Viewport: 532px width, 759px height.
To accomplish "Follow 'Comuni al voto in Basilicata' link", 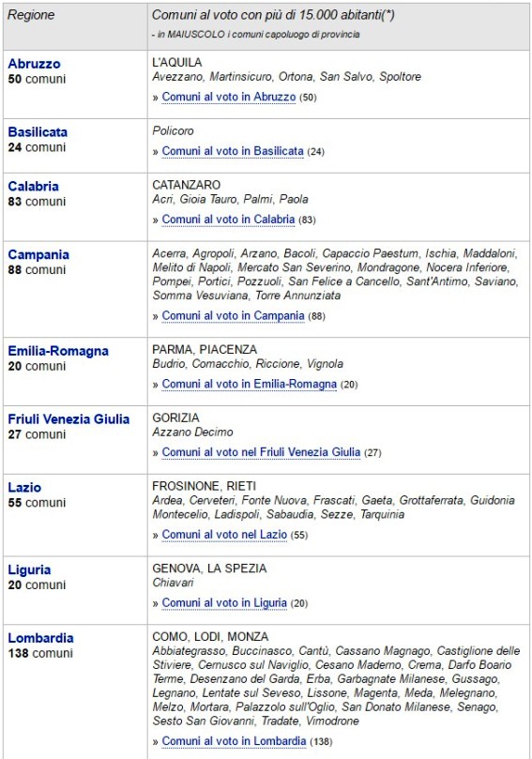I will coord(233,151).
